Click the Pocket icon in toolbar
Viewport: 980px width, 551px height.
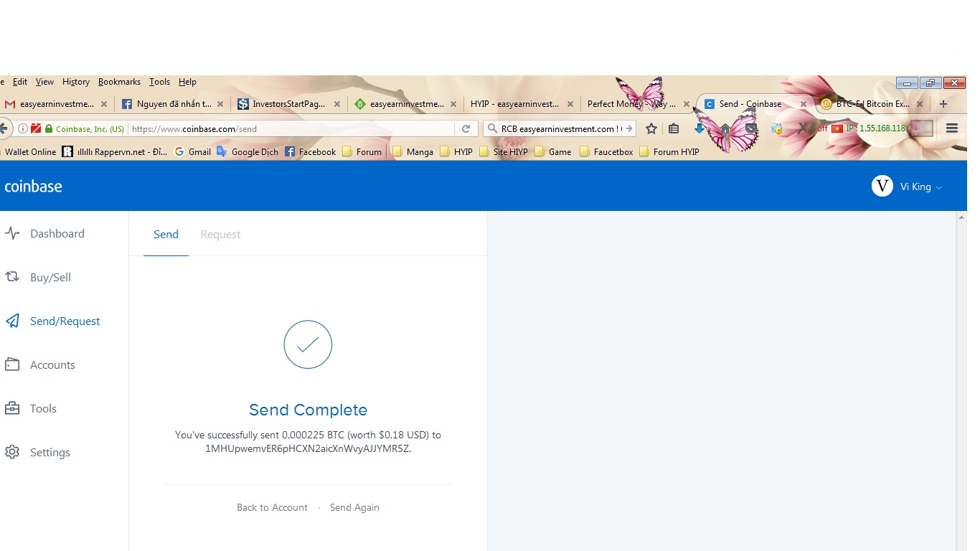point(751,128)
